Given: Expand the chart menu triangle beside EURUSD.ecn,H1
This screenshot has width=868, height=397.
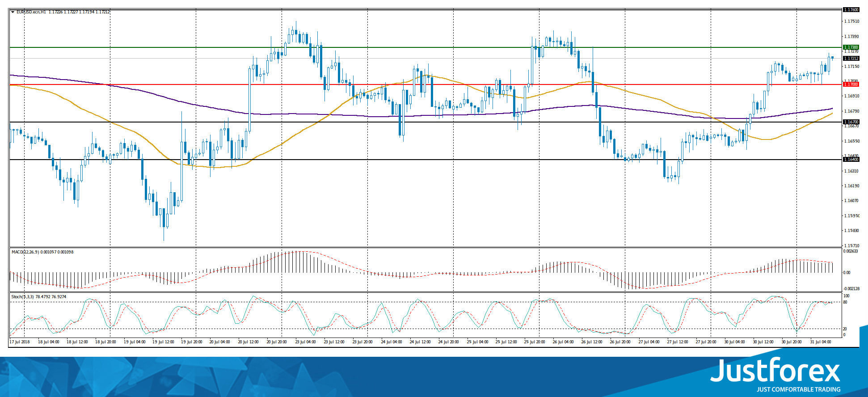Looking at the screenshot, I should (x=13, y=12).
